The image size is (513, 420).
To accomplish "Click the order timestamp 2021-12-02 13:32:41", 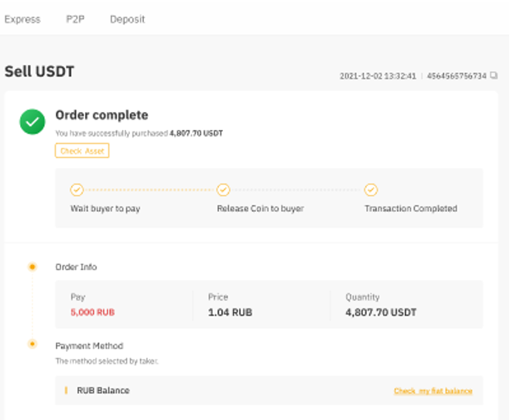I will [x=378, y=76].
